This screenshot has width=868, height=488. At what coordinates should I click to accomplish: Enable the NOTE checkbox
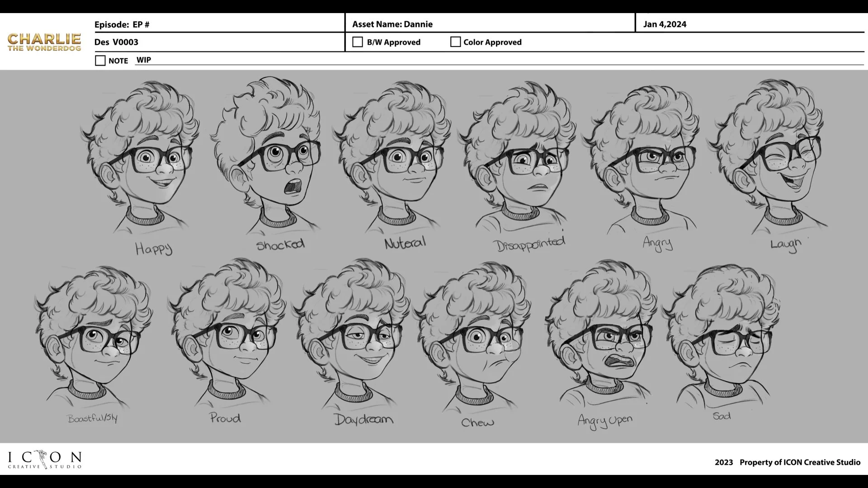pos(100,61)
